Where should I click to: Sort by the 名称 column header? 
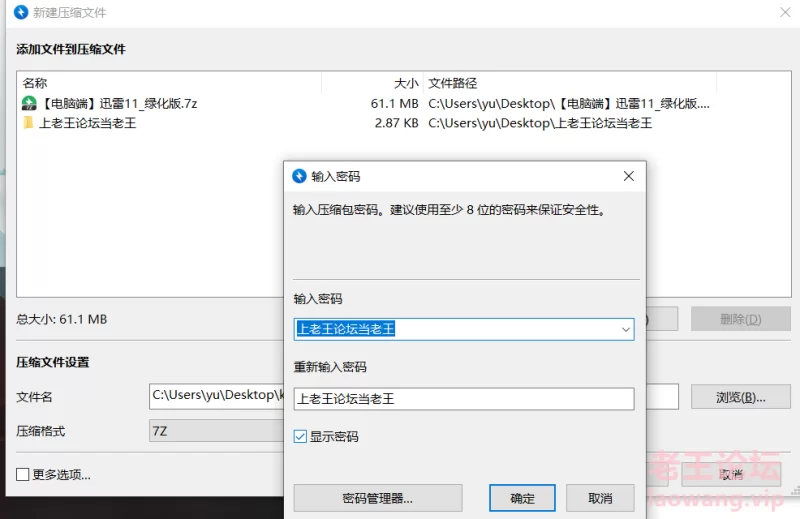click(169, 83)
